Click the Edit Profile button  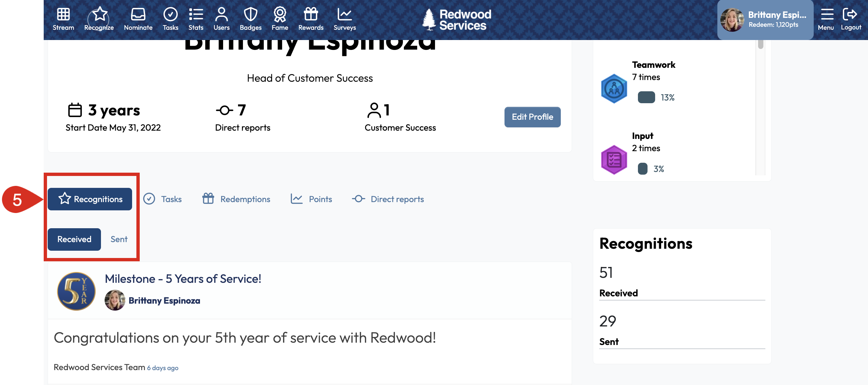(532, 117)
